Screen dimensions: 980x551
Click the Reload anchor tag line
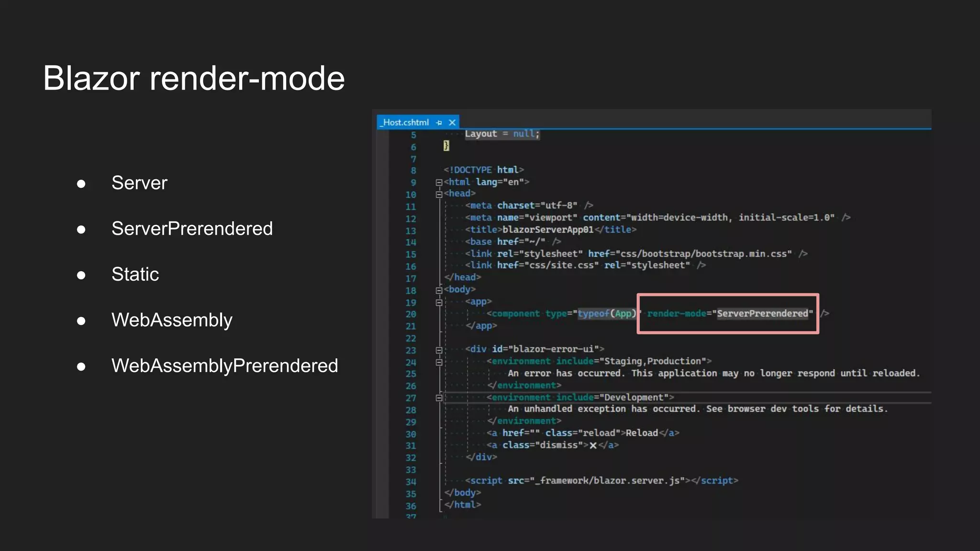point(583,433)
